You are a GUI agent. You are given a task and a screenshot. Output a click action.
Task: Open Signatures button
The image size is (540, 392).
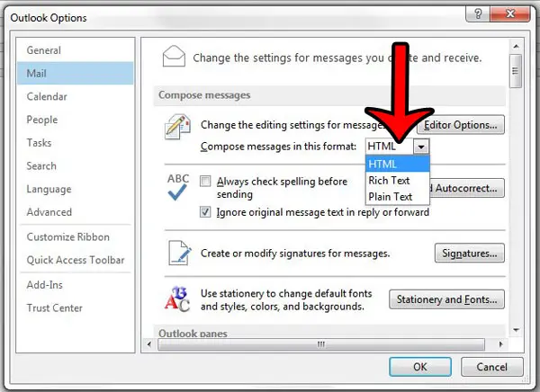click(469, 254)
